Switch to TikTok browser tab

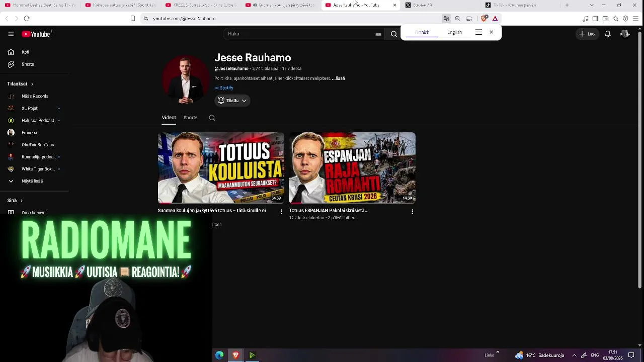pyautogui.click(x=521, y=5)
